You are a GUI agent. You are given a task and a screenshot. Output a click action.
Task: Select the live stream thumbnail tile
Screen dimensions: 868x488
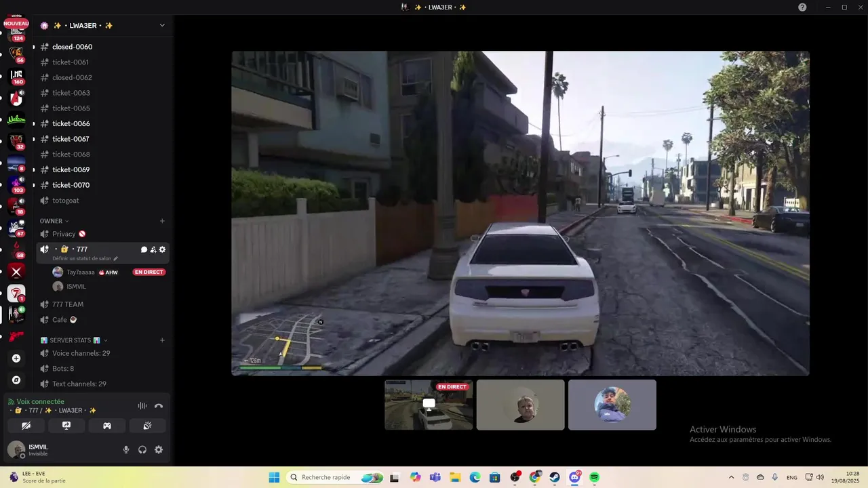(429, 405)
